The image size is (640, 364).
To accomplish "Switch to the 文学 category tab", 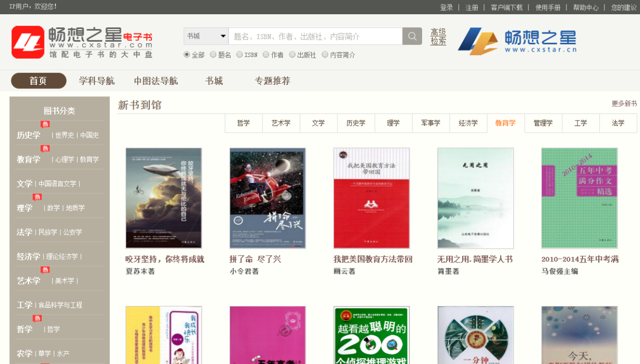I will tap(318, 123).
